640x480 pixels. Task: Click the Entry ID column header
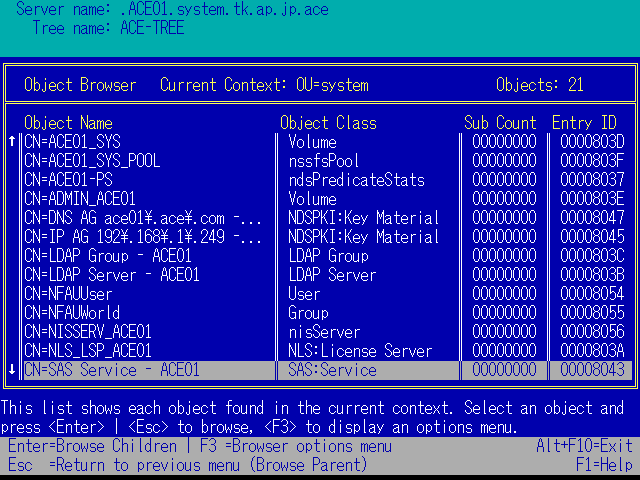(584, 123)
